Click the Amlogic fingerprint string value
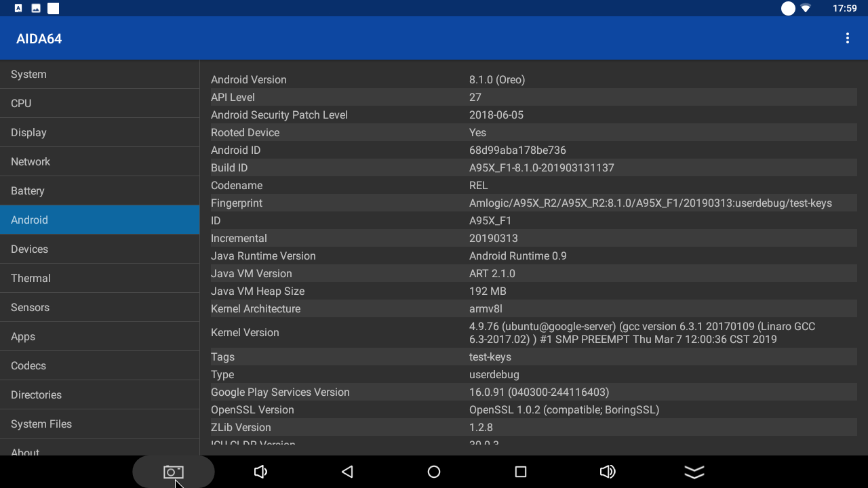Viewport: 868px width, 488px height. pyautogui.click(x=651, y=203)
